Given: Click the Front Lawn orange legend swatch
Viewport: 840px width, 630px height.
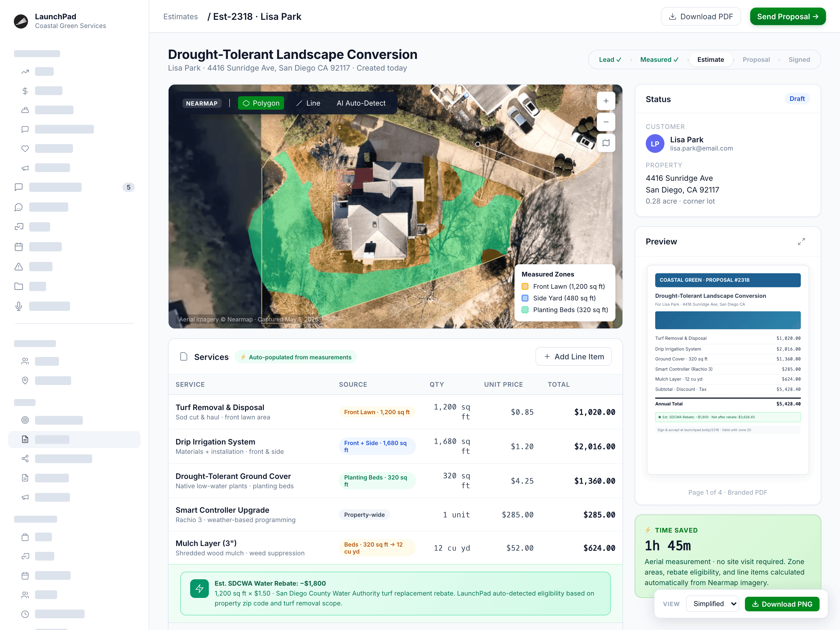Looking at the screenshot, I should pos(525,287).
